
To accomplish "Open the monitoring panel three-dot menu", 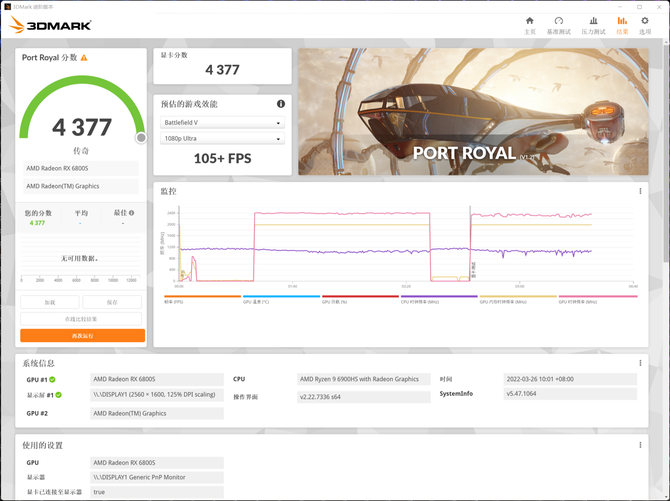I will (x=640, y=191).
